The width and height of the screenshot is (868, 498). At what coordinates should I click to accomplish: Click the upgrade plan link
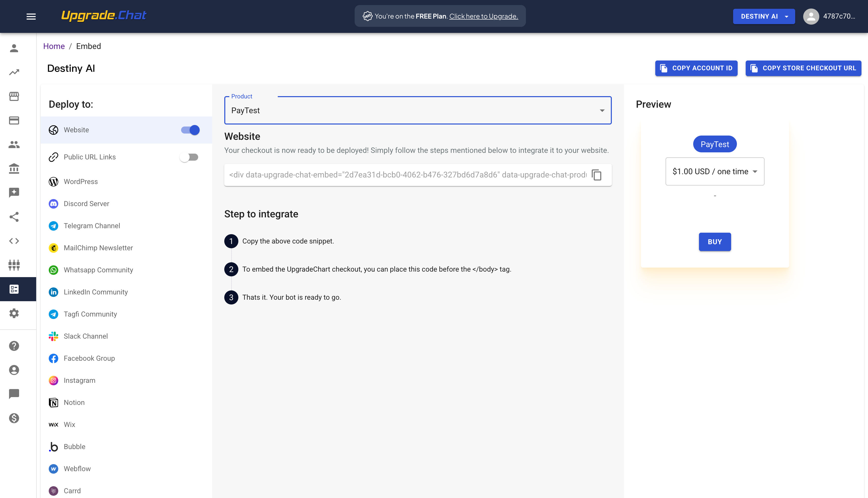click(x=483, y=16)
